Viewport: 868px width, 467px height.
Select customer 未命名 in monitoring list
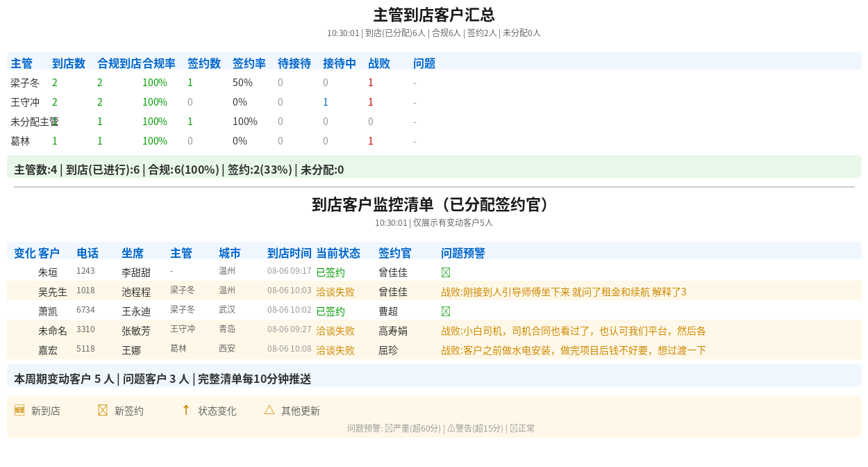[x=53, y=331]
